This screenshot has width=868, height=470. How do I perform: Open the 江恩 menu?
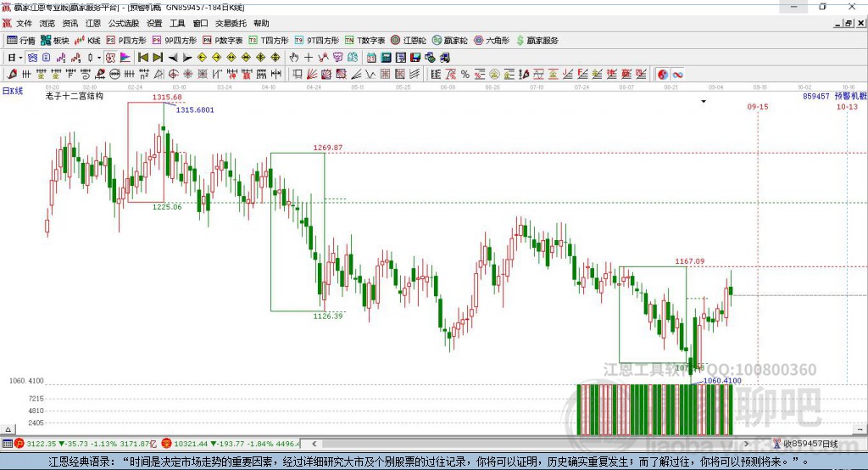tap(92, 24)
